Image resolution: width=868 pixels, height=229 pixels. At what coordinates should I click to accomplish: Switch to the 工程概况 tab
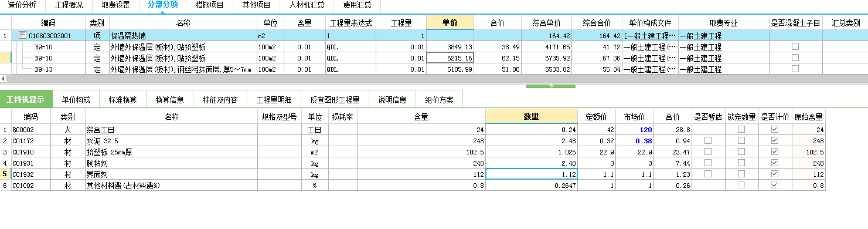pyautogui.click(x=69, y=5)
